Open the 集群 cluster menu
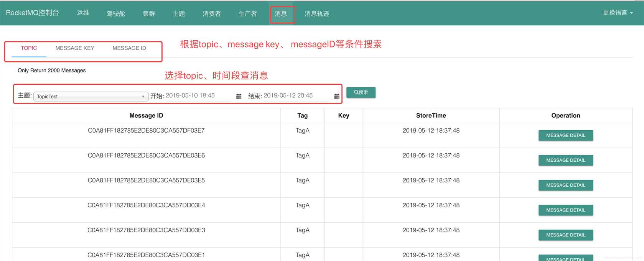 tap(149, 13)
